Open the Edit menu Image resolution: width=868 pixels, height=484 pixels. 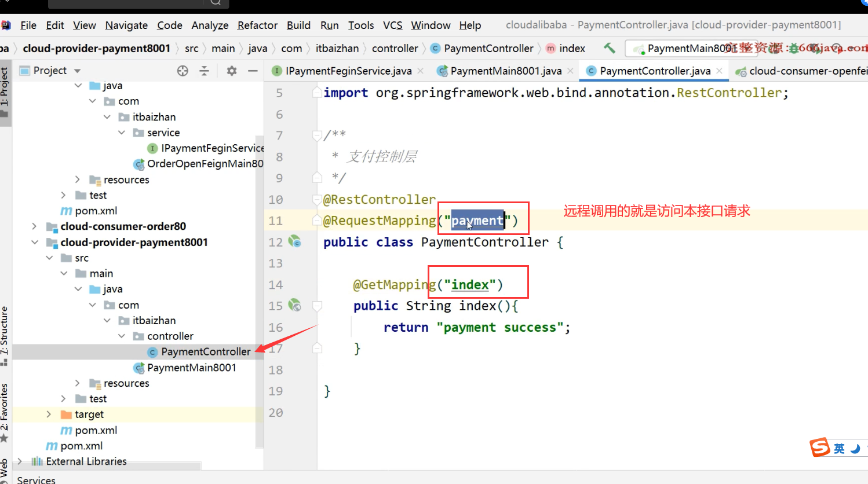click(55, 25)
